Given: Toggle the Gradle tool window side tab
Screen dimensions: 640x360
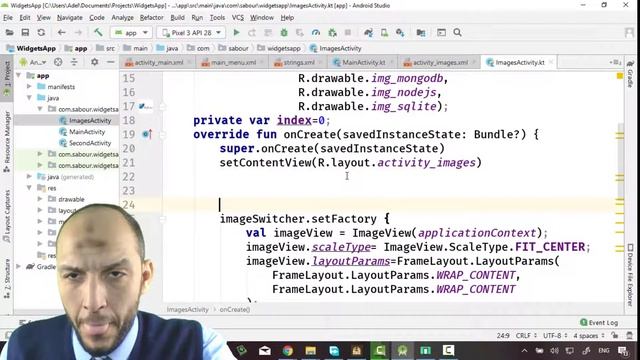Looking at the screenshot, I should (630, 74).
